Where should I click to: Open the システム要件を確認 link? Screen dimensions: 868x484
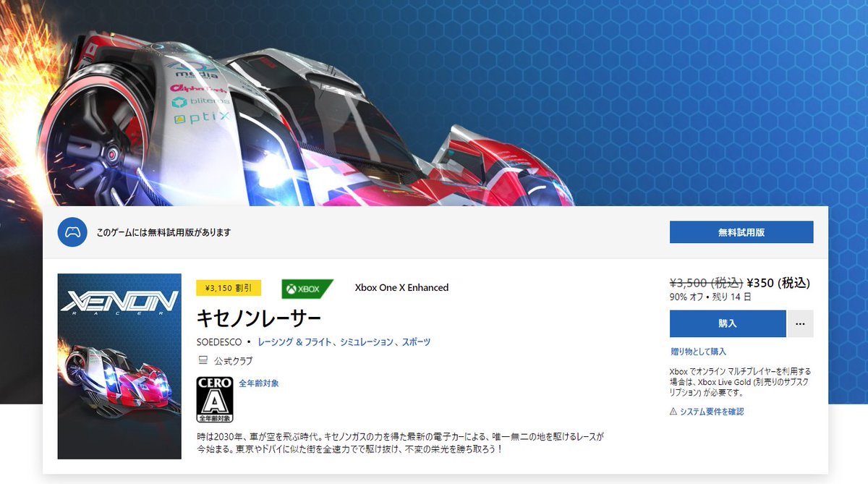pos(712,412)
